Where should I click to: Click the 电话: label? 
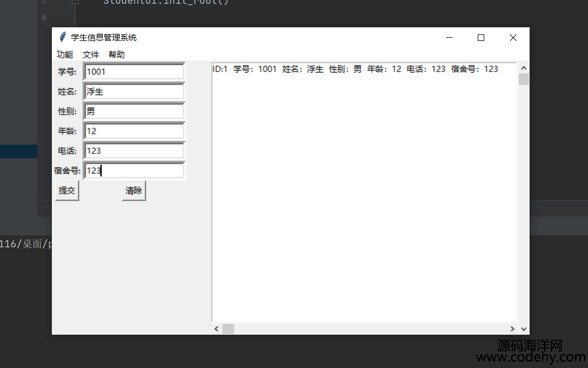67,151
